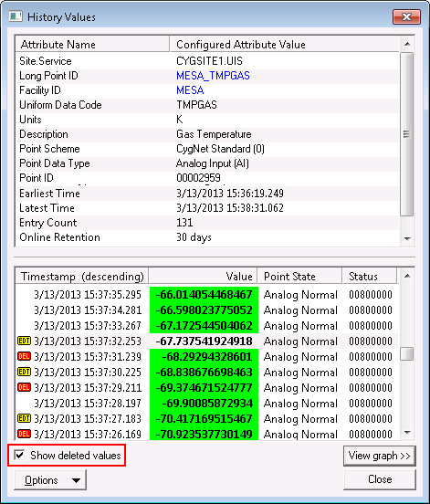Click the history list scrollbar thumb
Screen dimensions: 430x504
point(407,354)
